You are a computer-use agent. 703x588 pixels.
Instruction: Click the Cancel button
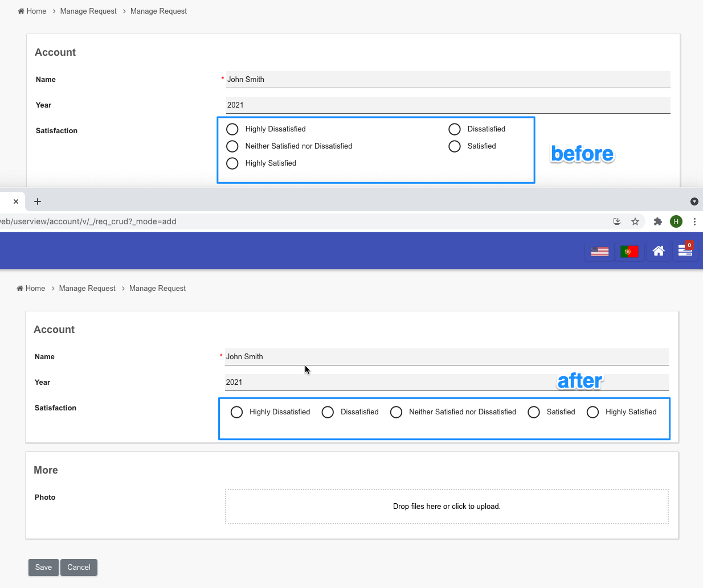click(x=79, y=567)
